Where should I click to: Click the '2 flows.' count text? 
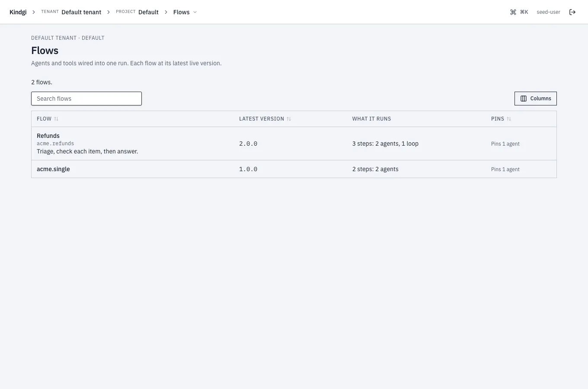pyautogui.click(x=42, y=82)
